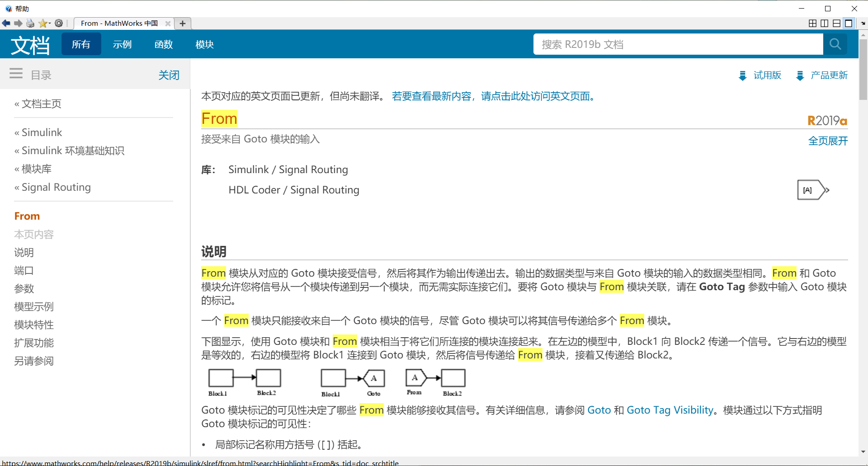The width and height of the screenshot is (868, 466).
Task: Click the 帮助 window icon in title bar
Action: 9,9
